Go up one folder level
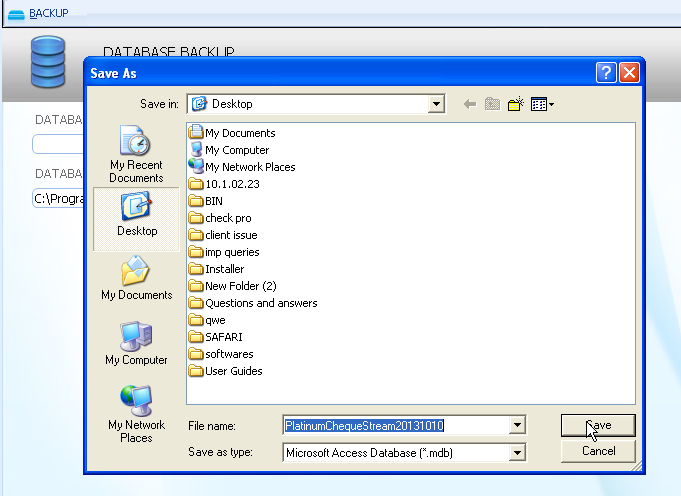The width and height of the screenshot is (681, 496). click(x=493, y=104)
